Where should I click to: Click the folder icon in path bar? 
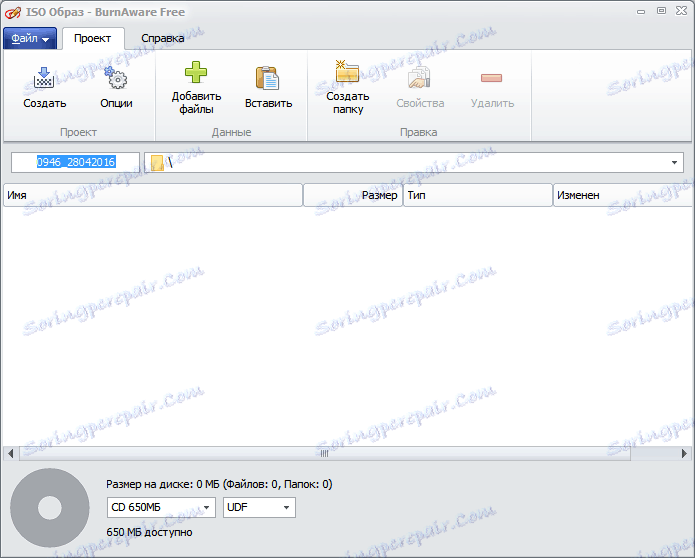click(x=157, y=163)
